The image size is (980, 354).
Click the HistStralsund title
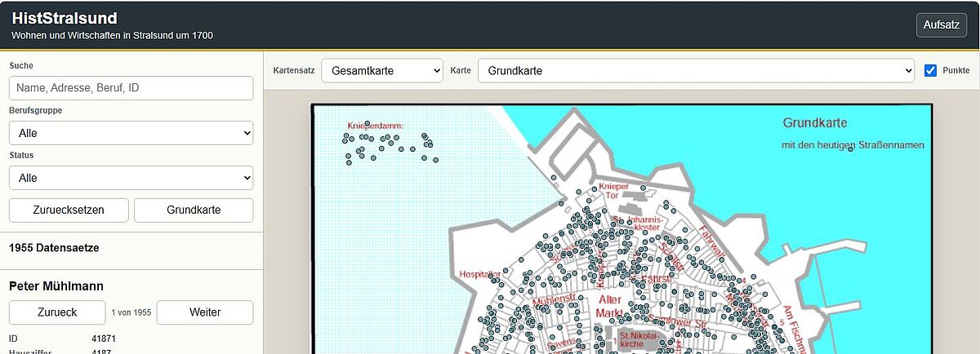(65, 18)
